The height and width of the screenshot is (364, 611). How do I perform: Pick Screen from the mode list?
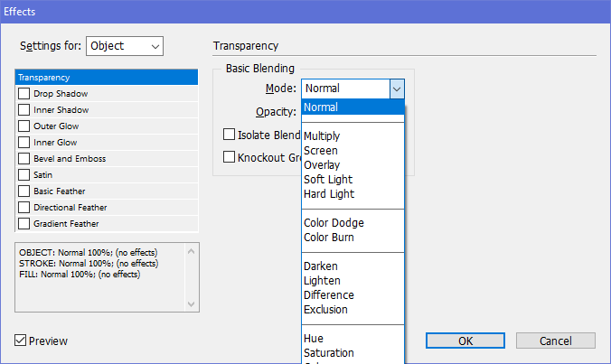tap(321, 151)
